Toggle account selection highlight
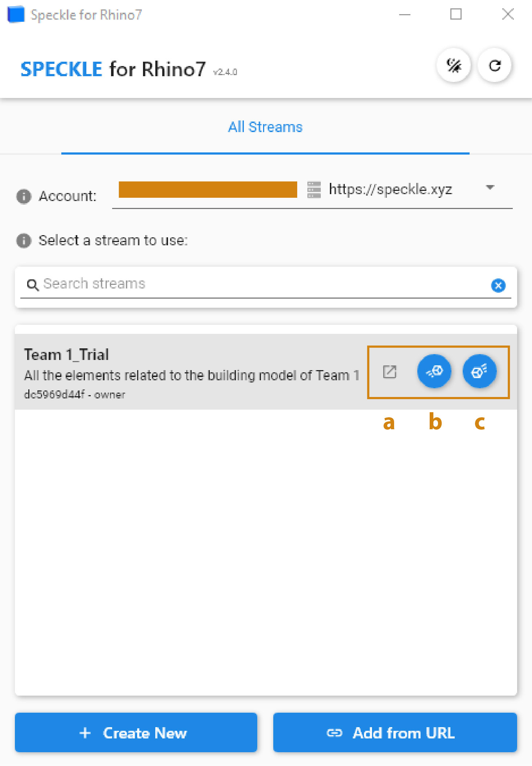 coord(208,189)
